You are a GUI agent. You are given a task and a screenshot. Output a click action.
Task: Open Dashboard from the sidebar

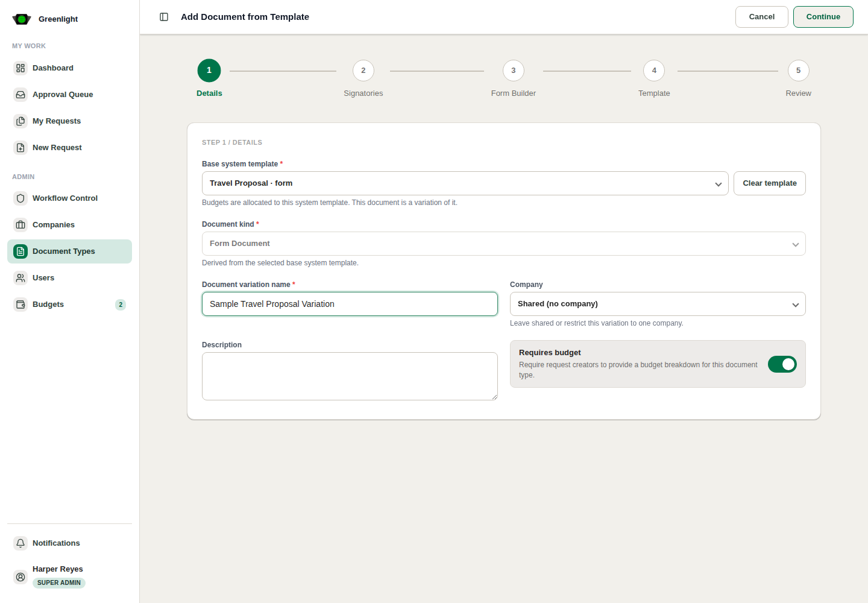[69, 68]
